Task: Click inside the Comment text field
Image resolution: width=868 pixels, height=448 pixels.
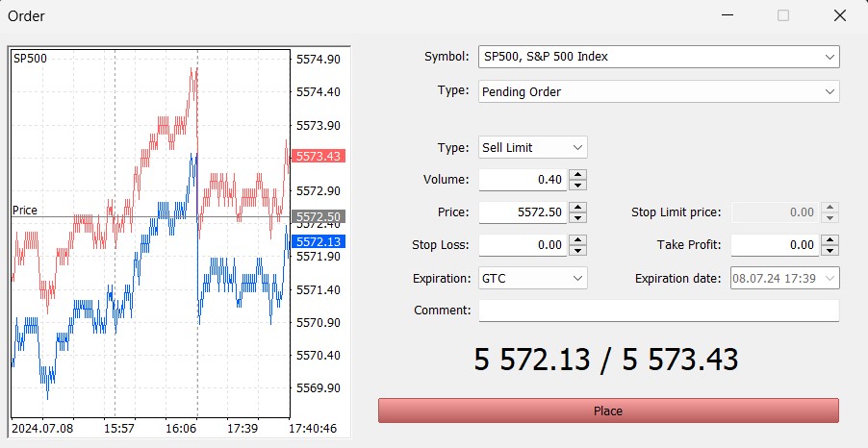Action: coord(658,311)
